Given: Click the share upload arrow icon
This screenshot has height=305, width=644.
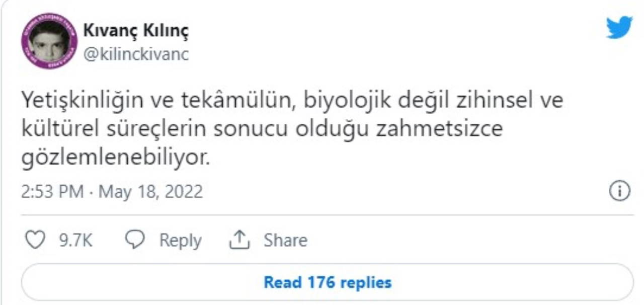Looking at the screenshot, I should [x=239, y=240].
